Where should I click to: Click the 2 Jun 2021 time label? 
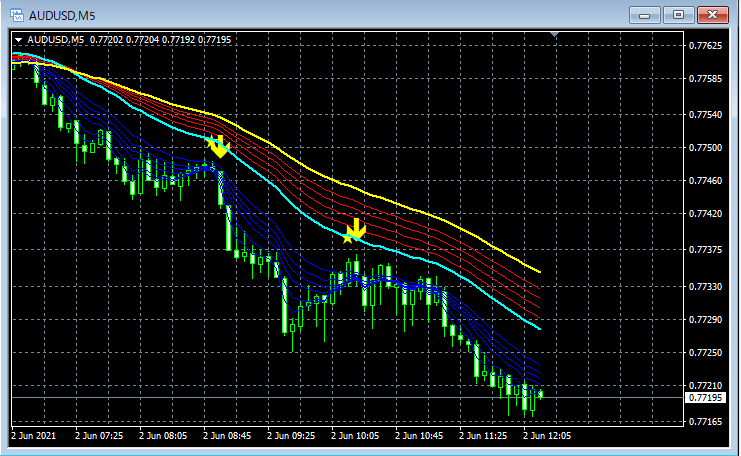[x=34, y=436]
